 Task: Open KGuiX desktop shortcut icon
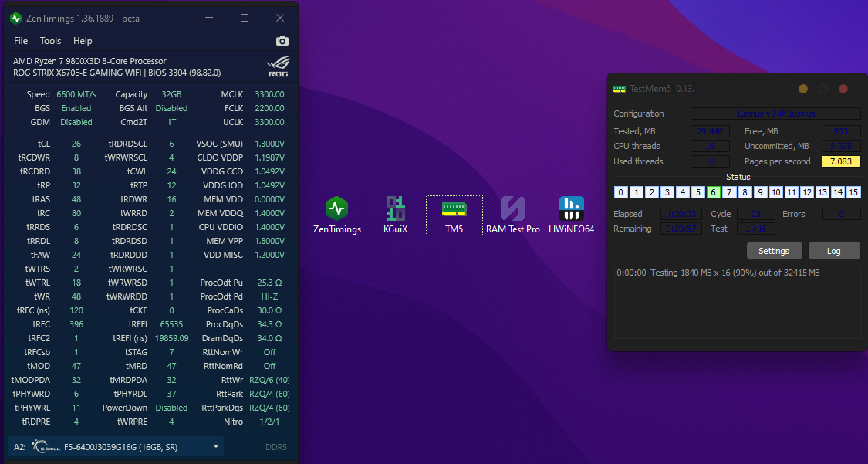coord(395,208)
